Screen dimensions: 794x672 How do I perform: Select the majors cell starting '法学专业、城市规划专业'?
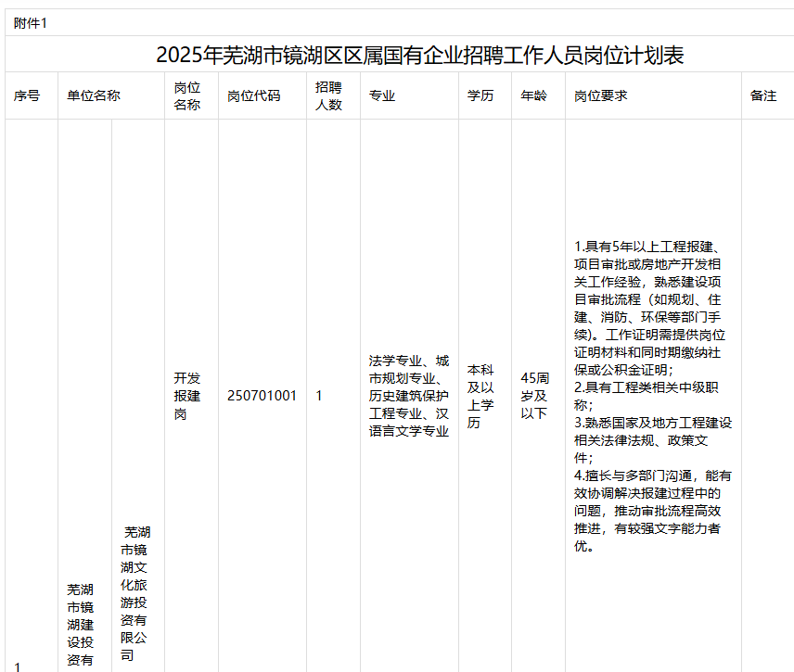coord(409,396)
